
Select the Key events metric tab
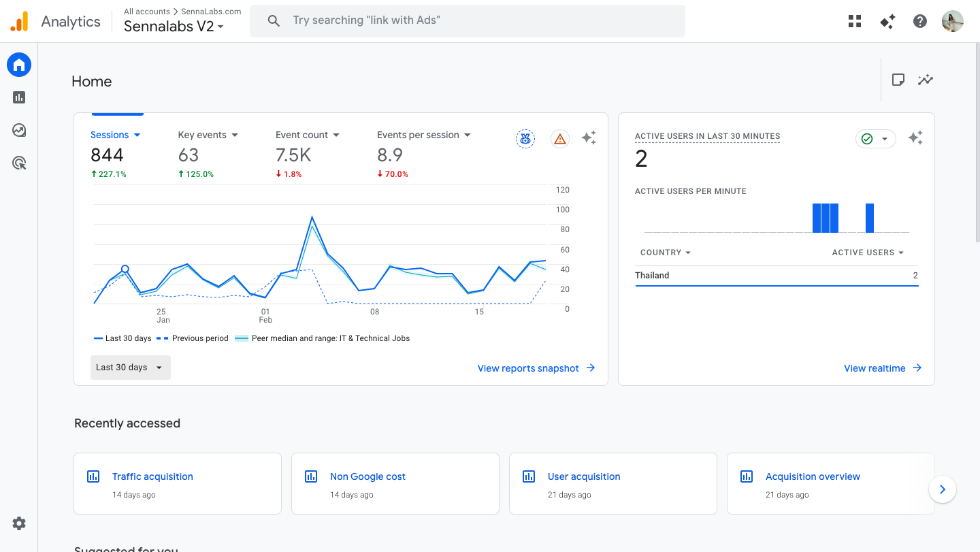pyautogui.click(x=208, y=135)
